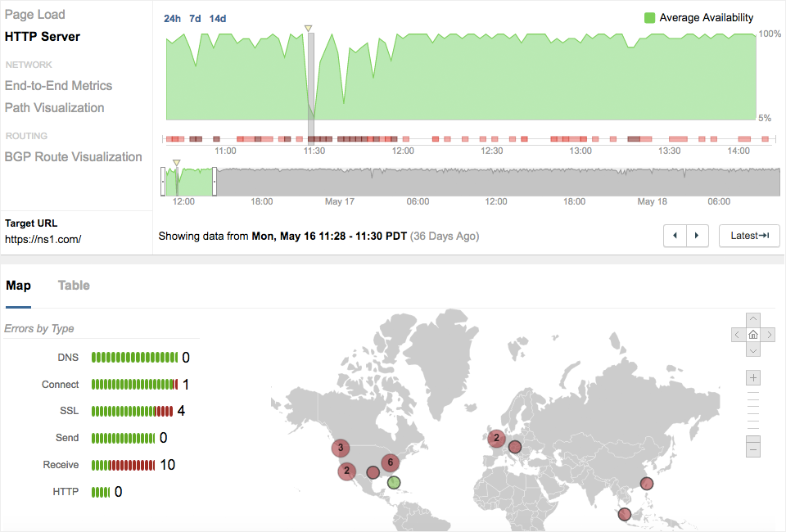The width and height of the screenshot is (786, 532).
Task: Zoom in on the map
Action: click(x=753, y=378)
